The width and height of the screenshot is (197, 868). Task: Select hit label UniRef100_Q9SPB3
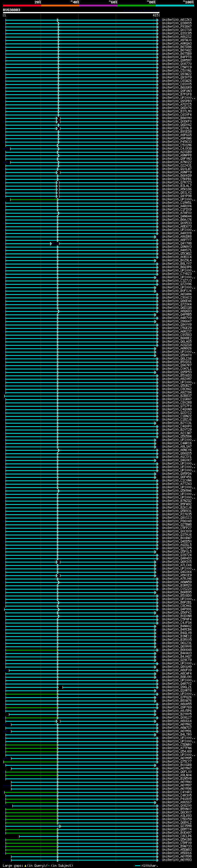[x=177, y=101]
